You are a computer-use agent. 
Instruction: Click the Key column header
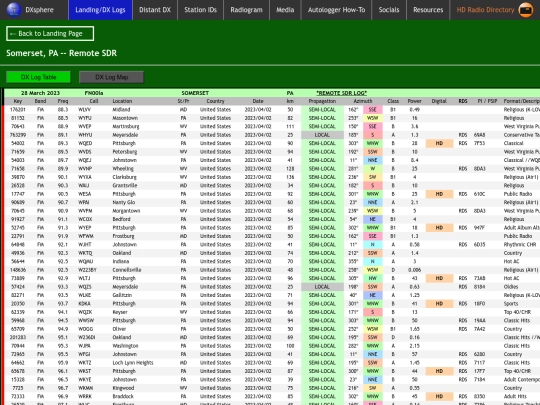[x=18, y=101]
